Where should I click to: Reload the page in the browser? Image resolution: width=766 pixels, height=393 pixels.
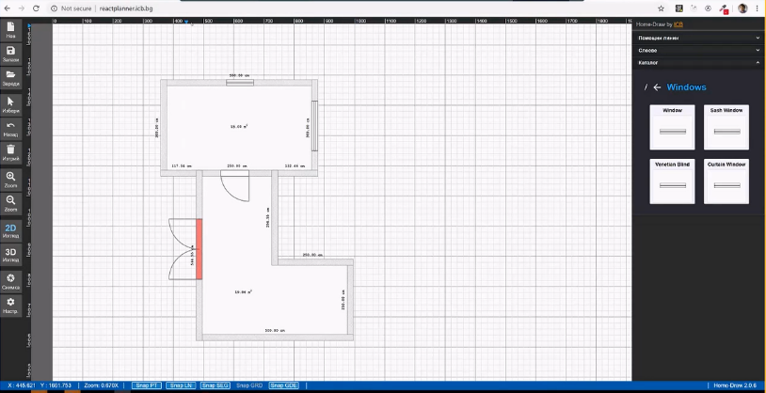coord(36,8)
